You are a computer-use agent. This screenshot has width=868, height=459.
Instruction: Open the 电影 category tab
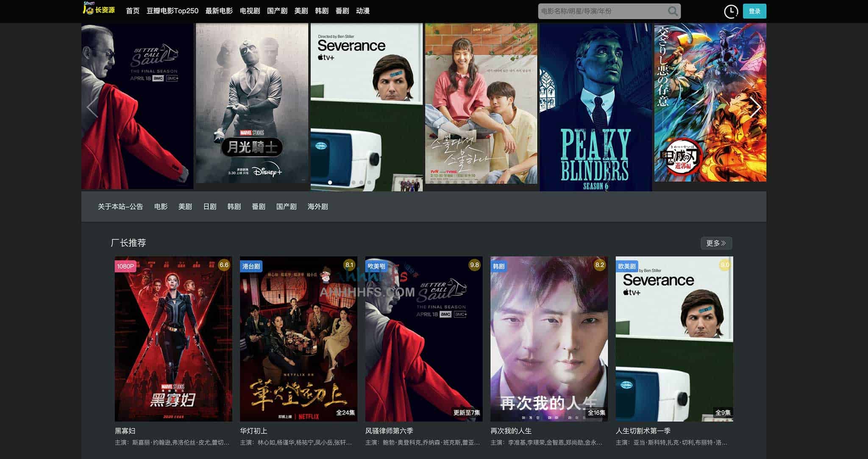pos(161,206)
